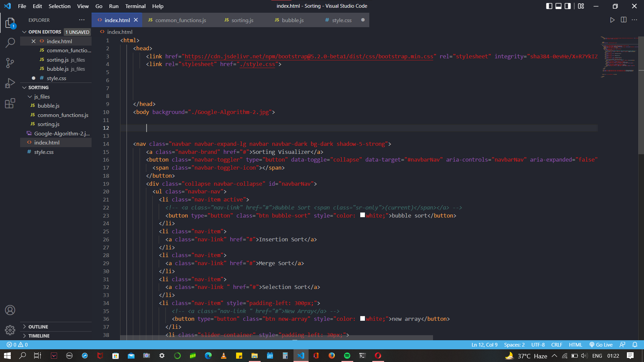Switch to the bubble.js tab
Image resolution: width=644 pixels, height=362 pixels.
pos(289,20)
